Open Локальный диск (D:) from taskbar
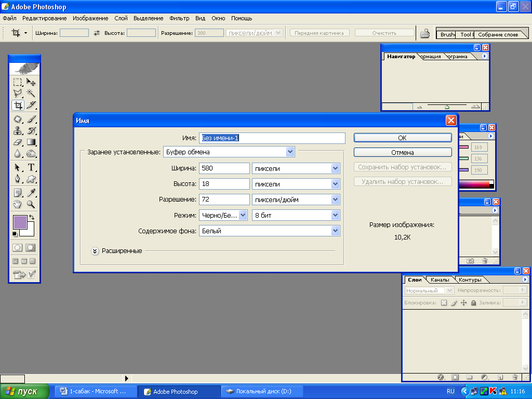 click(x=263, y=391)
